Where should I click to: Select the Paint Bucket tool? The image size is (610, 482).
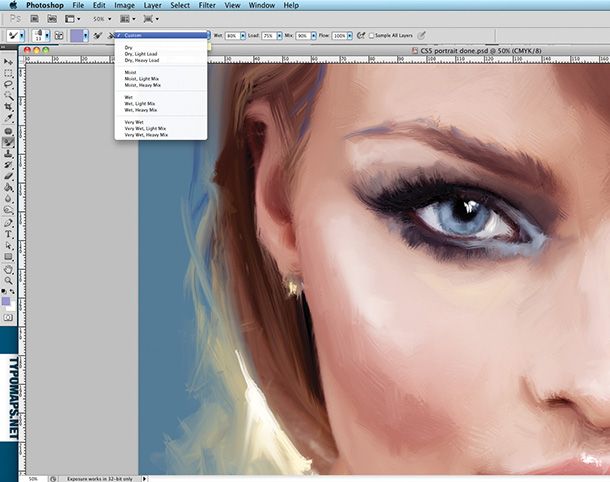8,188
